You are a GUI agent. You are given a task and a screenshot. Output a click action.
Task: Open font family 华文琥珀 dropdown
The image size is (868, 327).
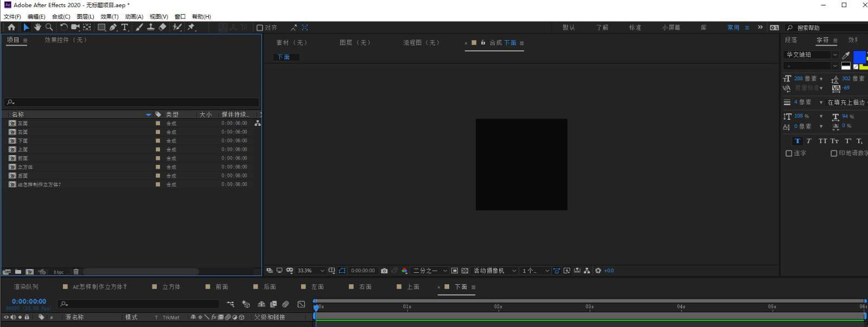coord(810,55)
